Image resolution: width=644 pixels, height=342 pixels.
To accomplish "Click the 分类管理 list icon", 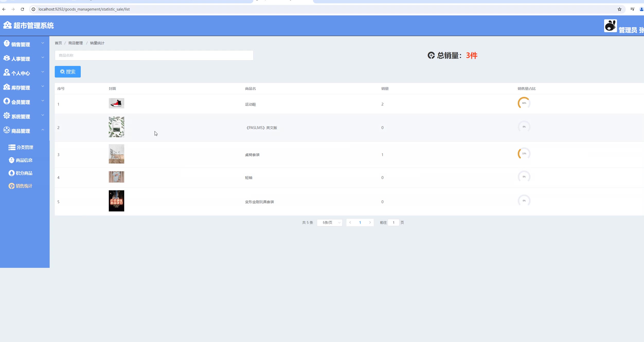I will click(x=12, y=147).
